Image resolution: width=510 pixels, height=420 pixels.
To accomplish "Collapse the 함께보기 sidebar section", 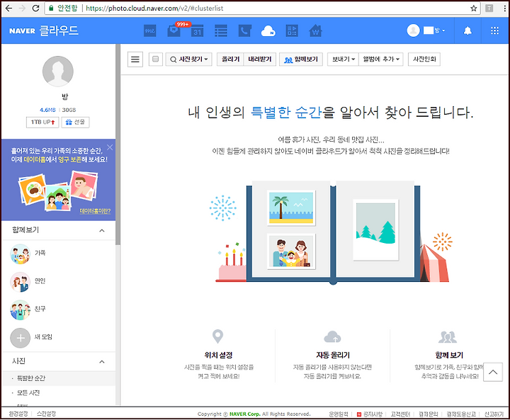I will point(102,230).
